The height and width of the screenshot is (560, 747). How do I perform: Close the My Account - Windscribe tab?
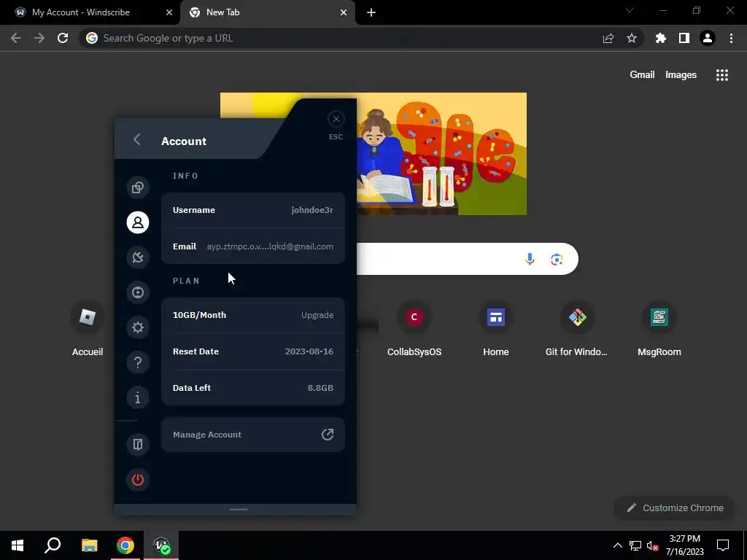pos(169,13)
